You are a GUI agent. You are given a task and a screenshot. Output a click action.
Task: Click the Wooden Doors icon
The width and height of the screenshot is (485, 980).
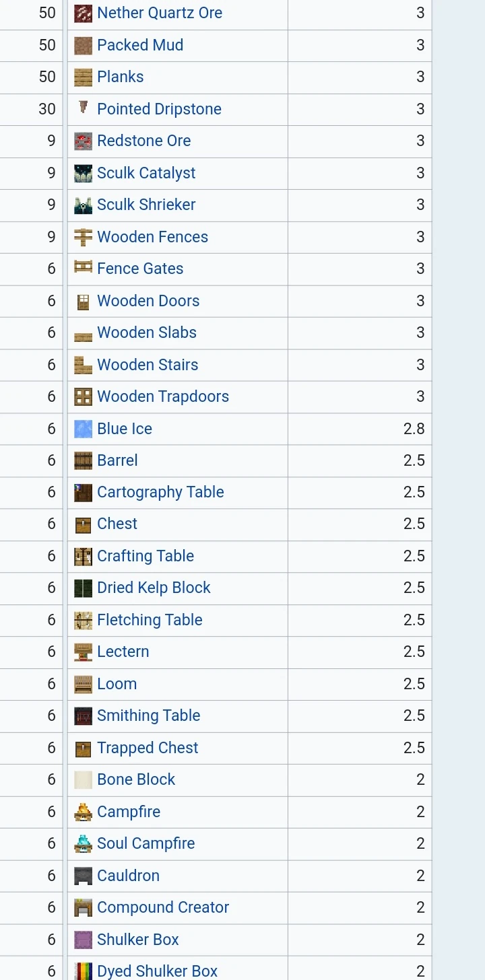[83, 302]
